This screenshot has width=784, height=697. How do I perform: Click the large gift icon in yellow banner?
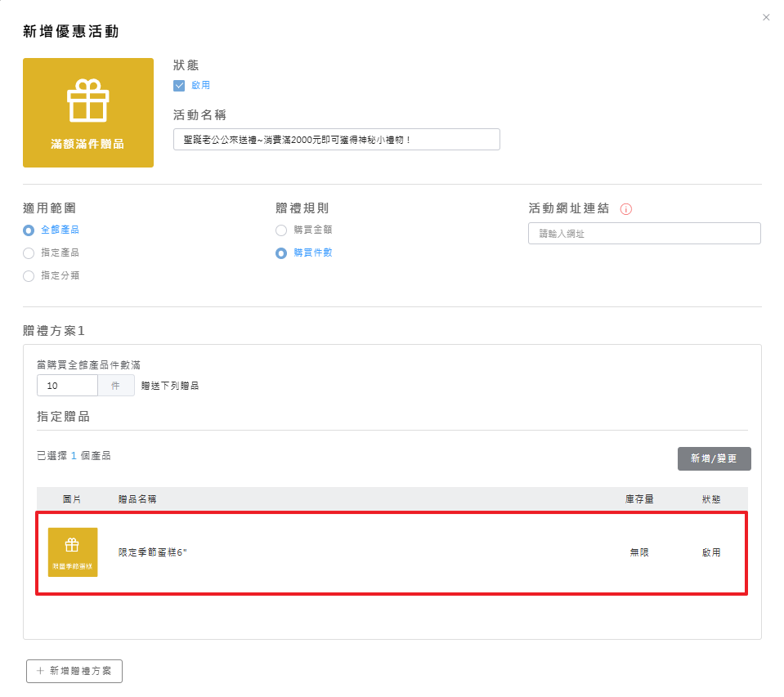tap(87, 101)
